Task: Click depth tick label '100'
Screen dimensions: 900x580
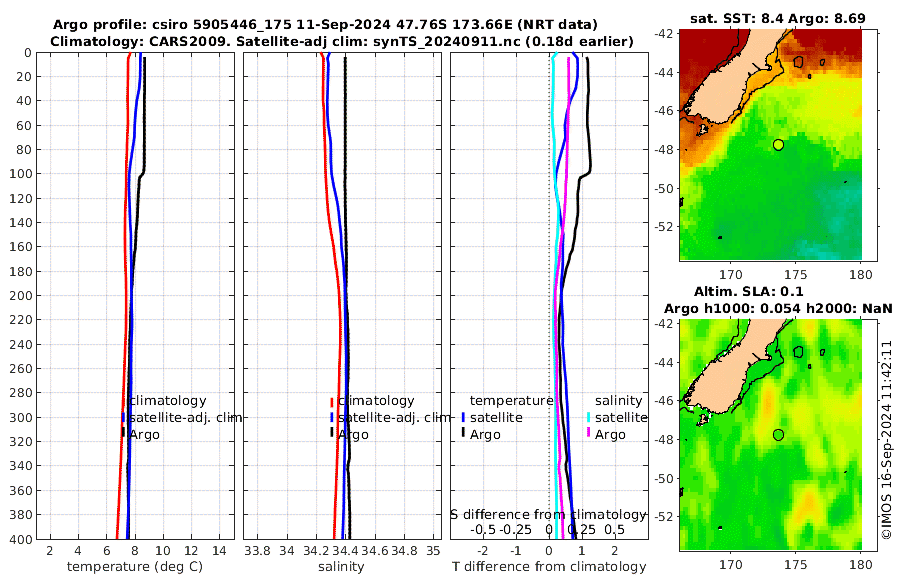Action: pos(21,174)
